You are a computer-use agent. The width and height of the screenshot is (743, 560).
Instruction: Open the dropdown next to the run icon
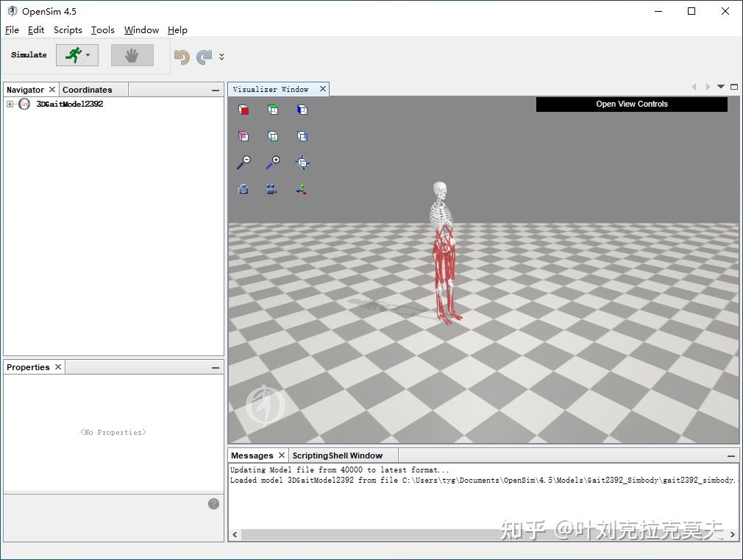(88, 55)
